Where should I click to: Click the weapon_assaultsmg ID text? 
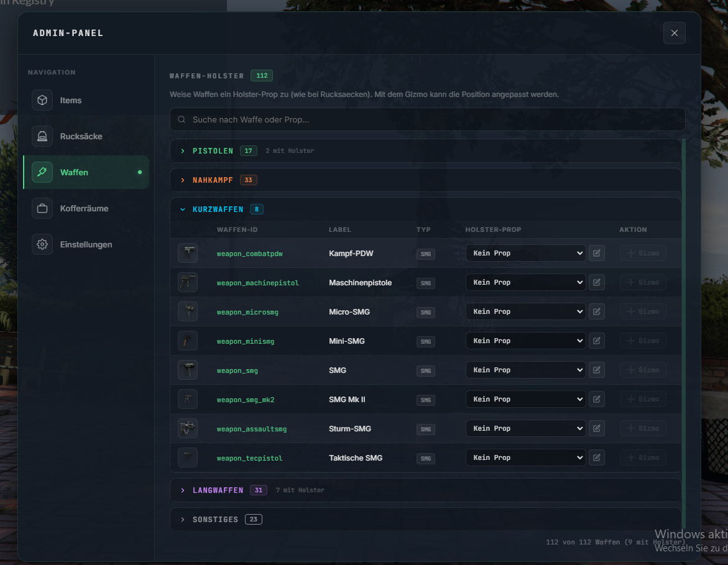point(252,429)
